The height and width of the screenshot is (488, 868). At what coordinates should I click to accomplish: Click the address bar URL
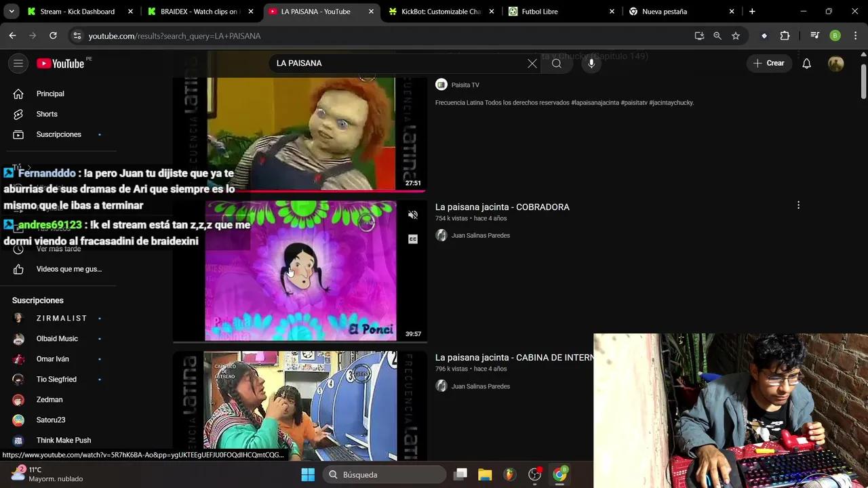point(174,36)
